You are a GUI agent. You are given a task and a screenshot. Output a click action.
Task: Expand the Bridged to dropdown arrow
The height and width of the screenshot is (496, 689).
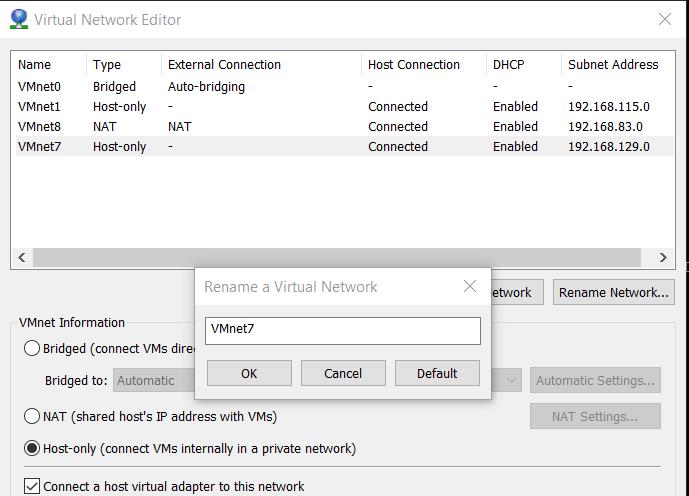click(x=511, y=380)
